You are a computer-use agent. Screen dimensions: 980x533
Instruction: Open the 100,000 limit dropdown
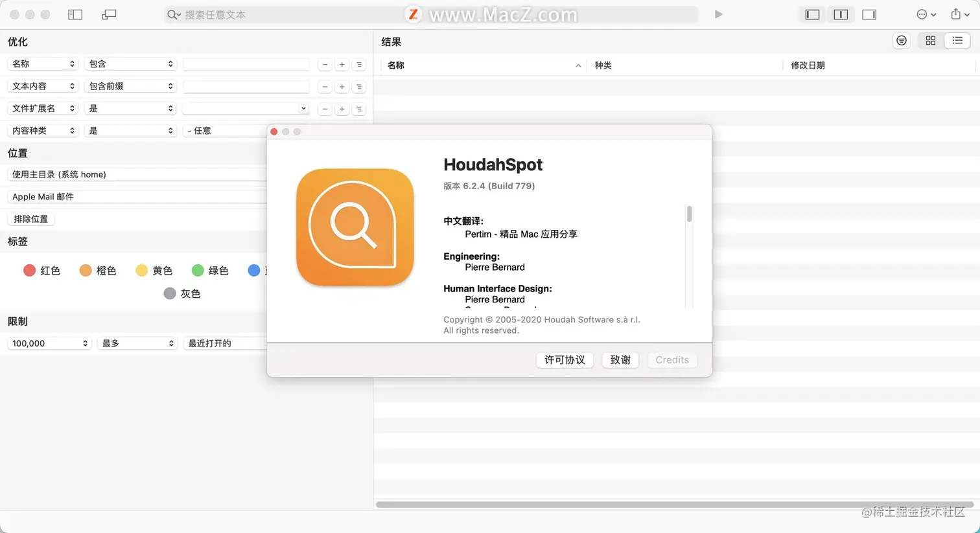[49, 343]
